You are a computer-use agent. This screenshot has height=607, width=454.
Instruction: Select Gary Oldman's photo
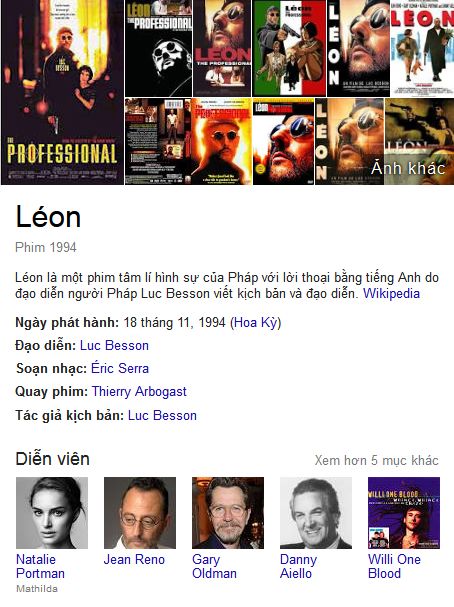tap(228, 513)
